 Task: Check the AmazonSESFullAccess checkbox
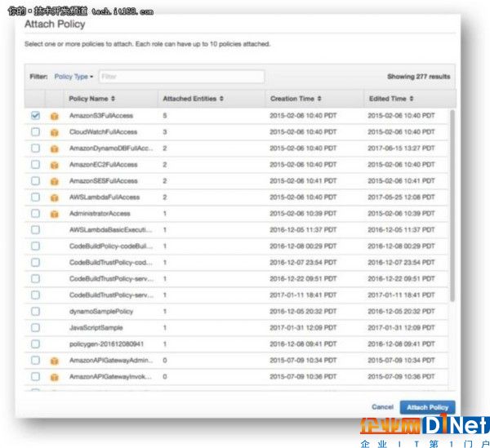click(x=36, y=181)
